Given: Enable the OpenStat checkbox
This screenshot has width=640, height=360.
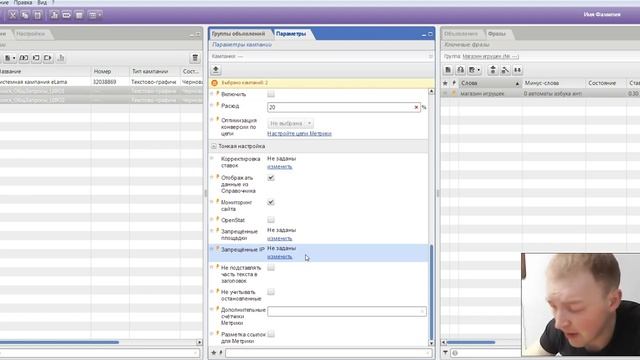Looking at the screenshot, I should click(x=271, y=220).
